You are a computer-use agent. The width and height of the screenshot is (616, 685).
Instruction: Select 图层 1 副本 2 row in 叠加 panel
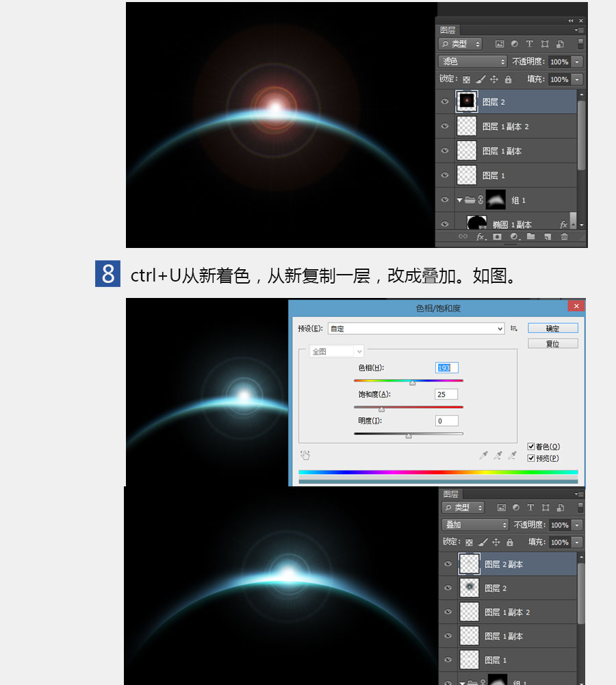(x=508, y=612)
